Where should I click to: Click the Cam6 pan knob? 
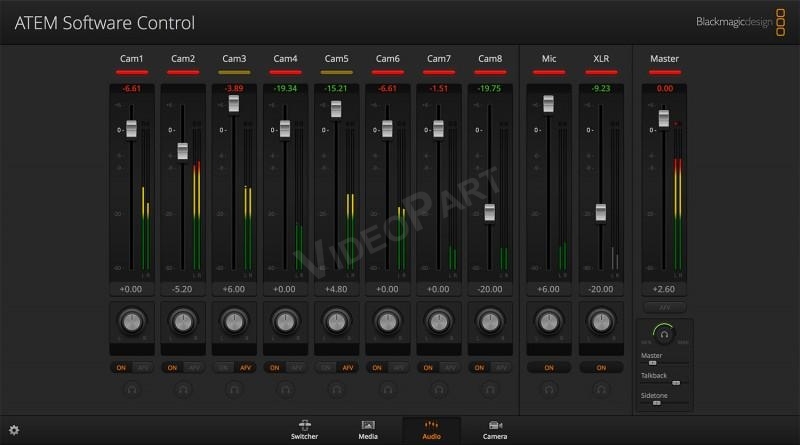tap(388, 322)
